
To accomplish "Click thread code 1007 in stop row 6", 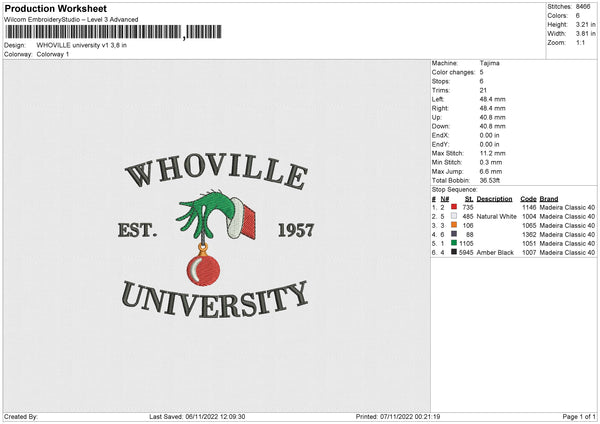I will [x=529, y=253].
